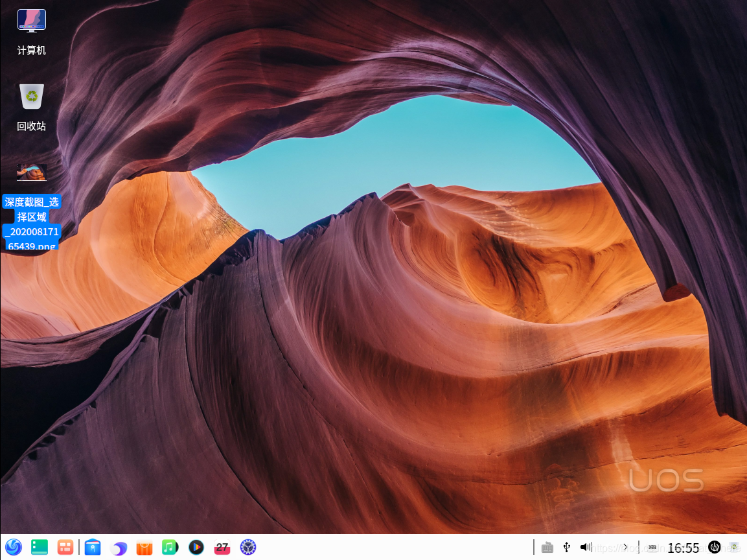This screenshot has height=560, width=747.
Task: Open the trash icon in dock tray
Action: coord(735,547)
